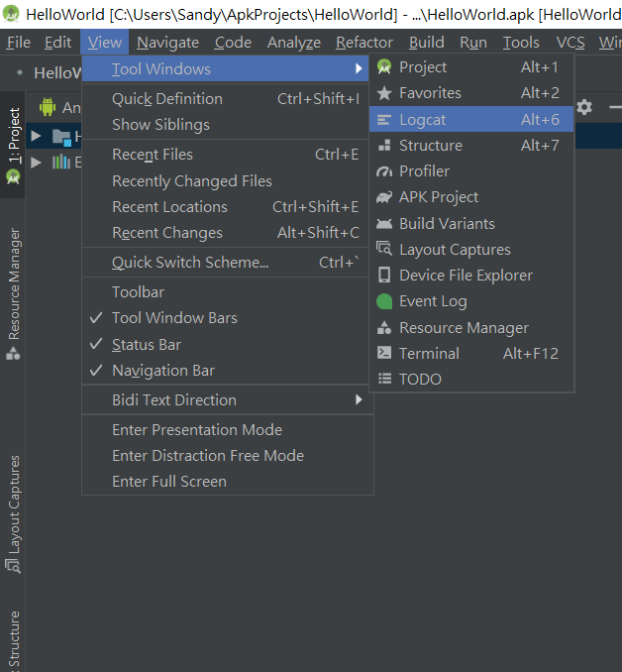The height and width of the screenshot is (672, 622).
Task: Open the Structure tool window from submenu
Action: click(471, 146)
